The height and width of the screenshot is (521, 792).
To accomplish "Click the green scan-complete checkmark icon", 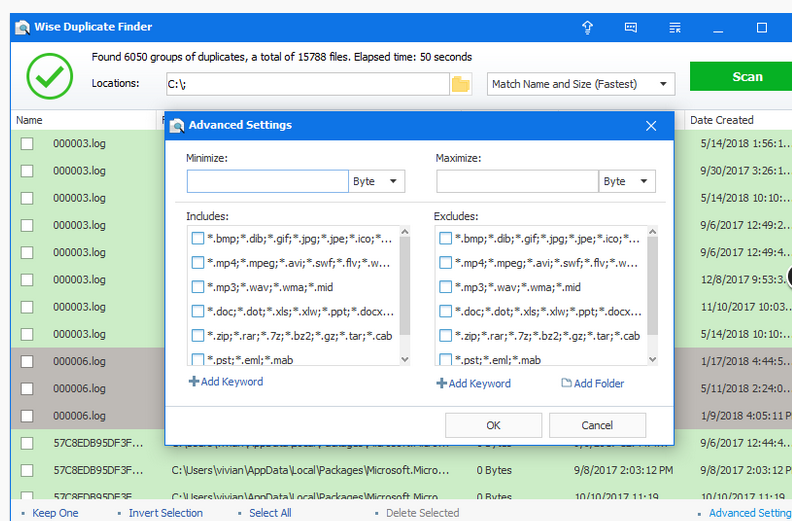I will click(x=50, y=76).
